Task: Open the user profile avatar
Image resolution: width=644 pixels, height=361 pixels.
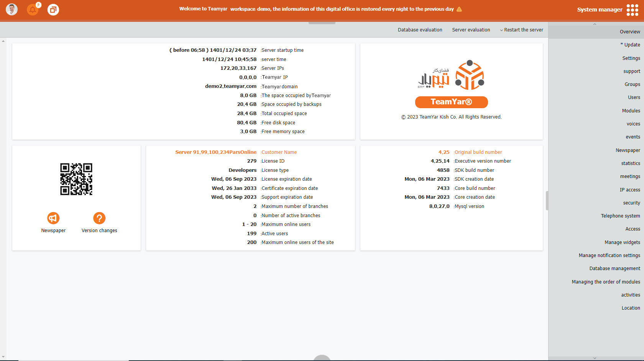Action: coord(11,10)
